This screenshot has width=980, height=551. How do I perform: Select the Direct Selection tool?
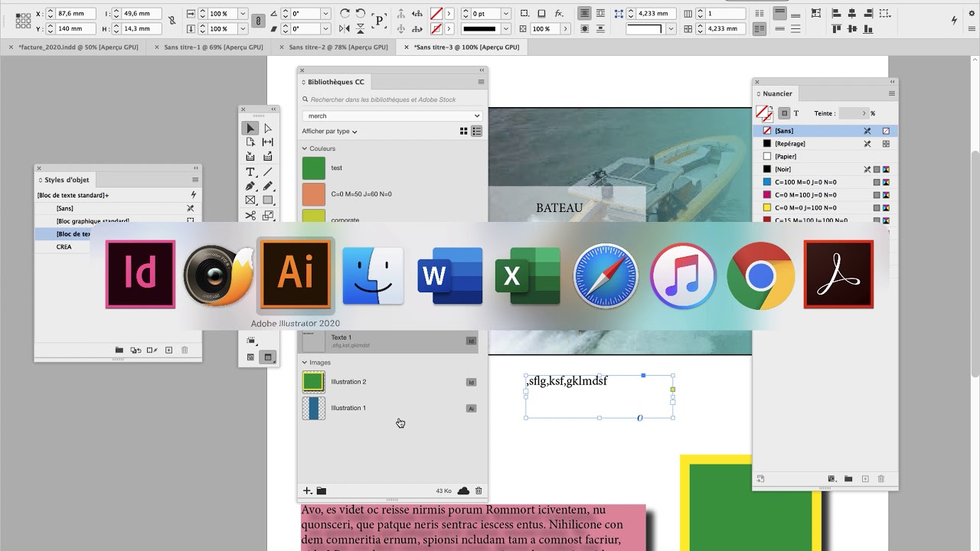pyautogui.click(x=268, y=128)
